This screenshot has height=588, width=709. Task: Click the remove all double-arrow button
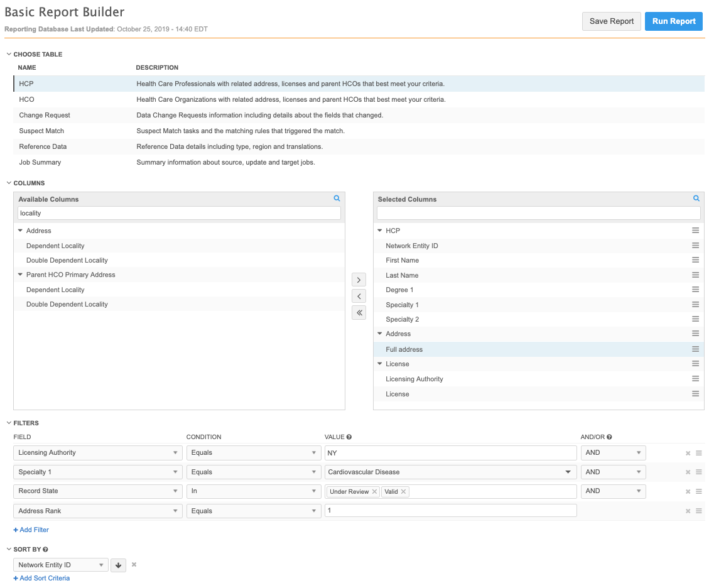(359, 313)
